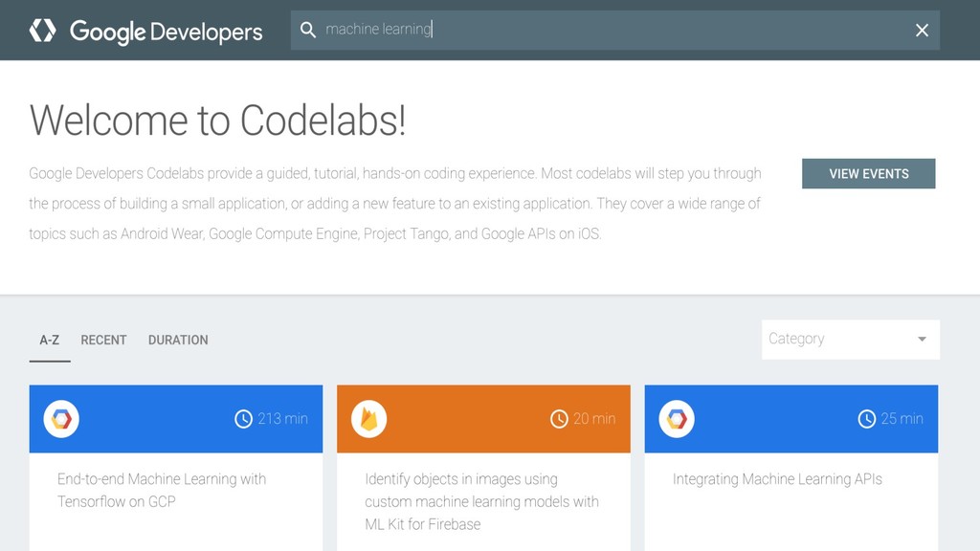Click the Google Developers title text
This screenshot has width=980, height=551.
167,32
